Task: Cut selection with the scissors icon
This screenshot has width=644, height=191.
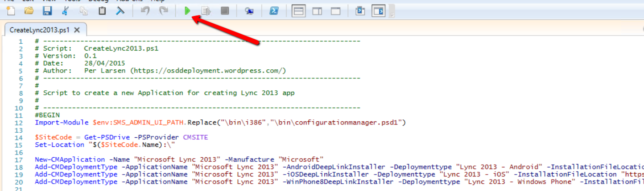Action: click(x=65, y=11)
